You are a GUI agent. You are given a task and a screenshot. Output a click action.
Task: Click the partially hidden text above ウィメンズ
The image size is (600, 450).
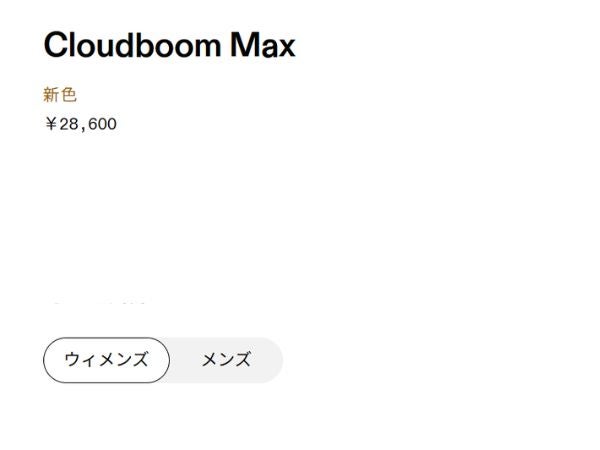(100, 301)
